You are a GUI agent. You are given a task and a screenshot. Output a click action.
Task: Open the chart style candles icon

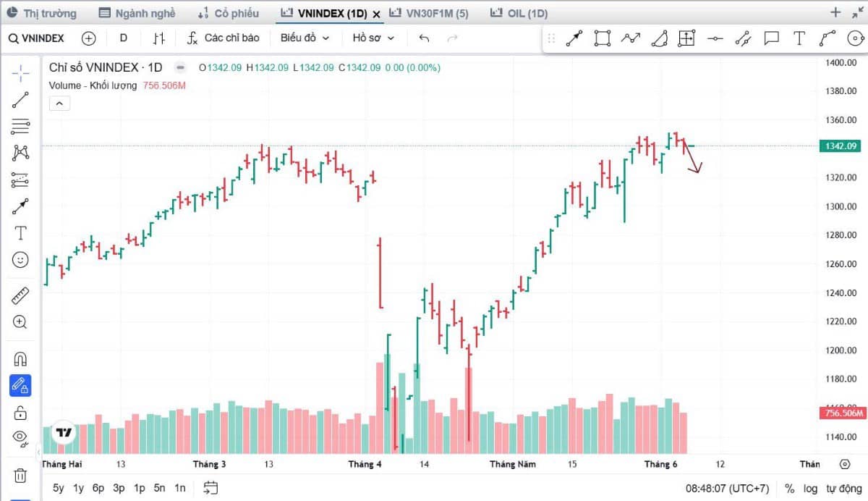pyautogui.click(x=159, y=38)
